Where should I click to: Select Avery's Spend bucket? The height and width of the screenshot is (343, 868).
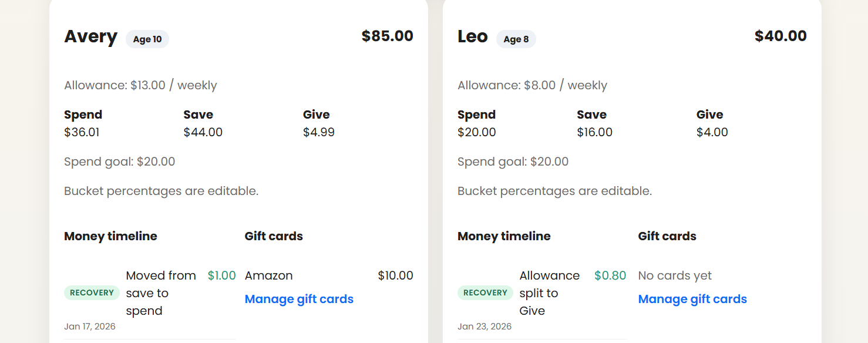click(83, 123)
